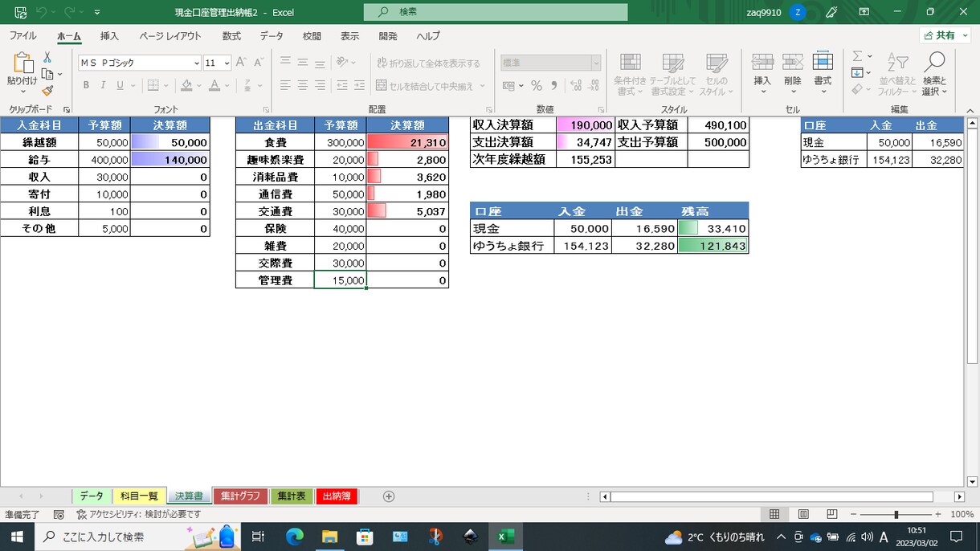Click セルを結合して中央揃え button

(426, 85)
